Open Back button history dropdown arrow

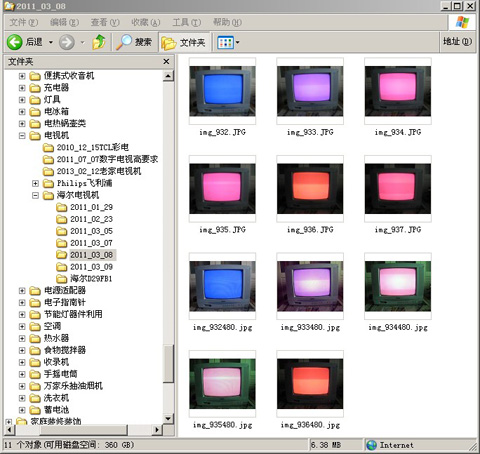click(51, 42)
